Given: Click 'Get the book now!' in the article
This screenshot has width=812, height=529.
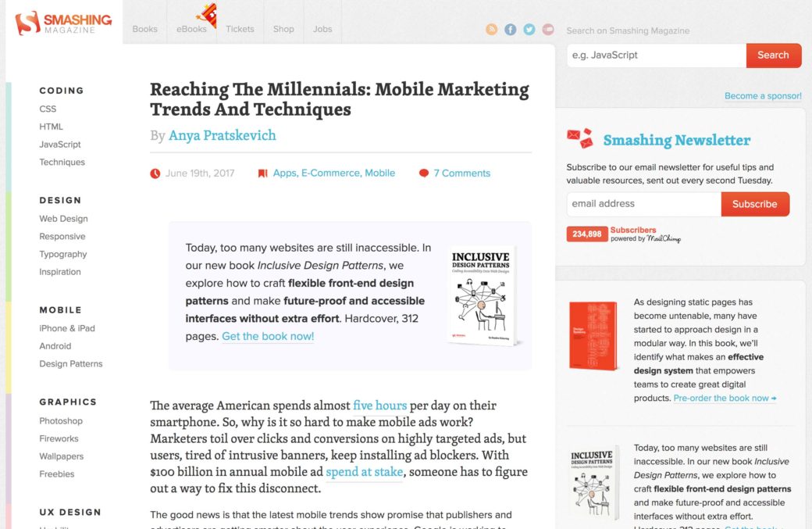Looking at the screenshot, I should (268, 337).
